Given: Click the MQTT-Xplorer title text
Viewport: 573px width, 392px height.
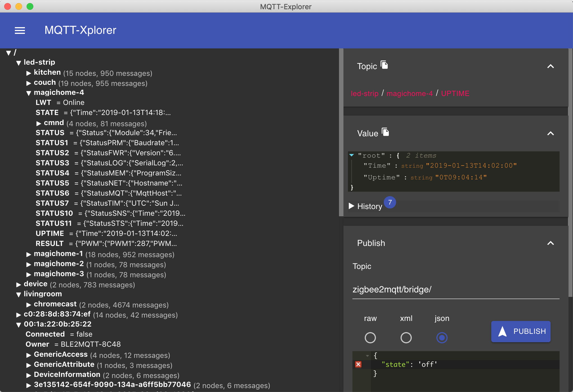Looking at the screenshot, I should [x=80, y=30].
